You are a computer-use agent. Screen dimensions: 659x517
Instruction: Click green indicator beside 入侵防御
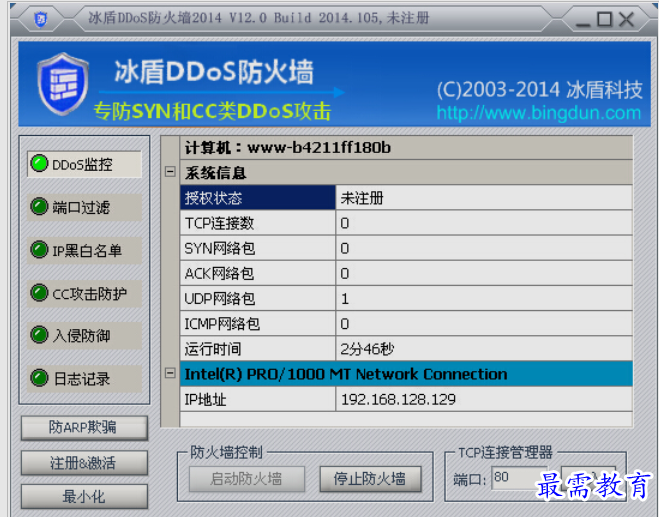coord(40,335)
